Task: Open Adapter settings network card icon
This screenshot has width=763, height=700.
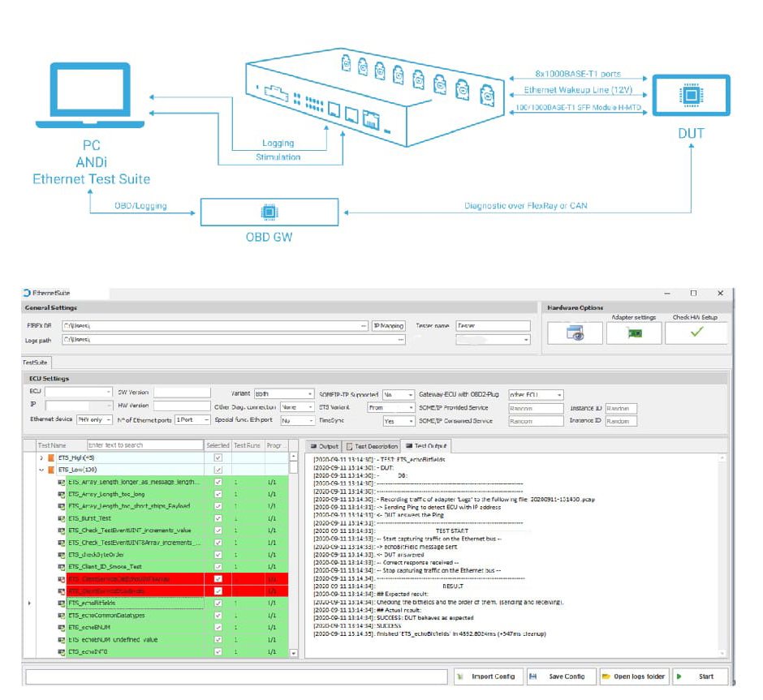Action: click(634, 333)
